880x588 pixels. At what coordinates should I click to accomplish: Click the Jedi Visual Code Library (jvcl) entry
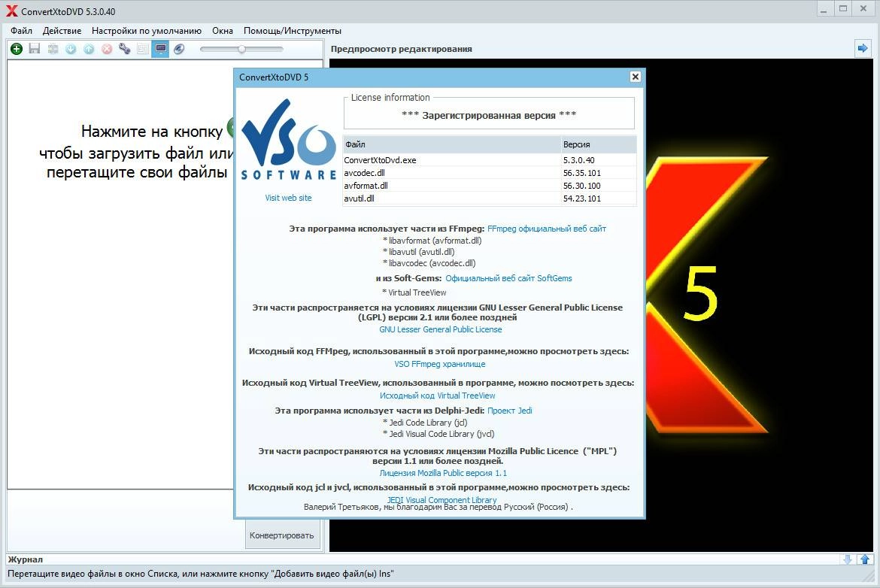point(438,434)
